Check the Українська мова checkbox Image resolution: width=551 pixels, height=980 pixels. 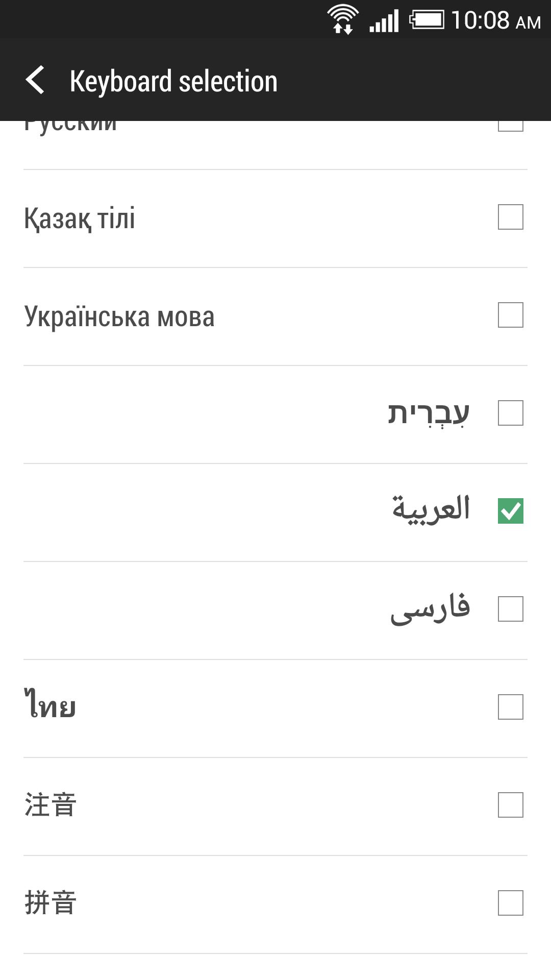tap(510, 315)
